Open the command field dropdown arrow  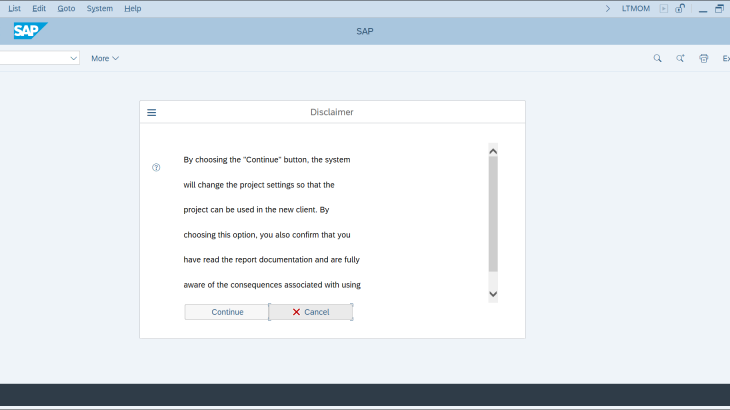73,58
